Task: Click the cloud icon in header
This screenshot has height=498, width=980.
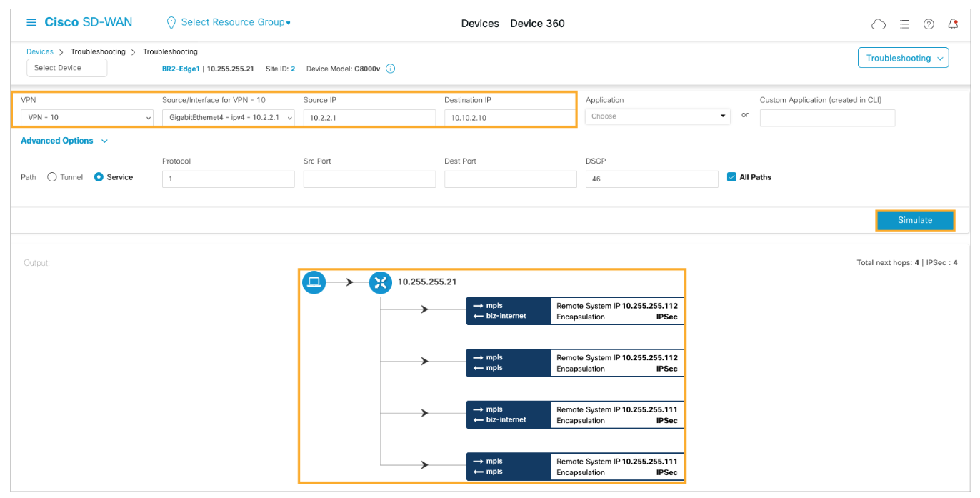Action: [x=879, y=24]
